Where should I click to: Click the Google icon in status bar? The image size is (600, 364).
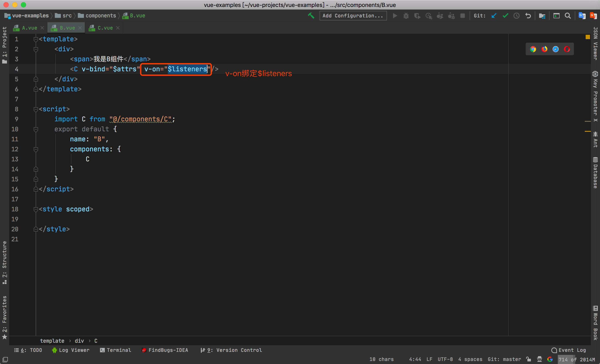(550, 359)
